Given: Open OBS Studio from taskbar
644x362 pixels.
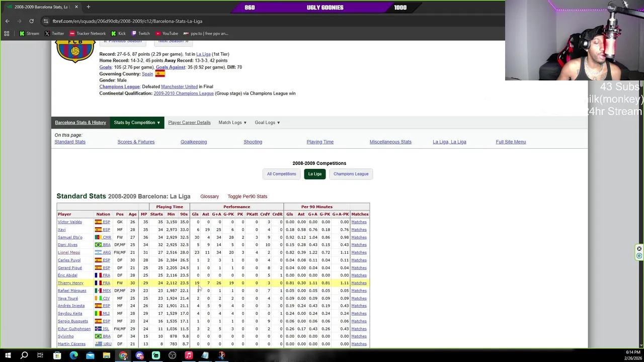Looking at the screenshot, I should (173, 355).
